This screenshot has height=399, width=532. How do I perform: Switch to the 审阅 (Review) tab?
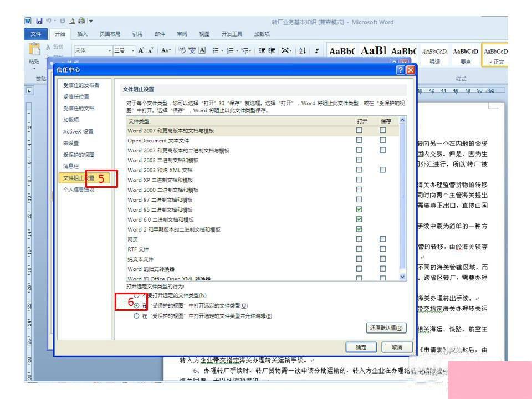tap(182, 34)
